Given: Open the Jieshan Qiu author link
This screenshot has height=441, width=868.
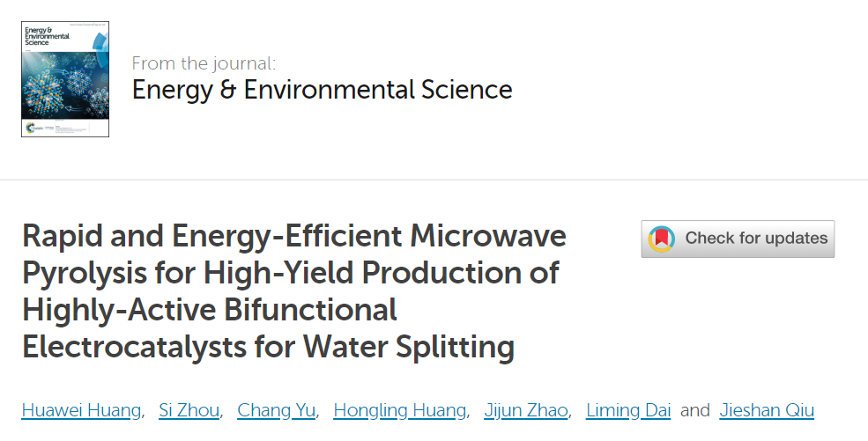Looking at the screenshot, I should click(x=767, y=410).
